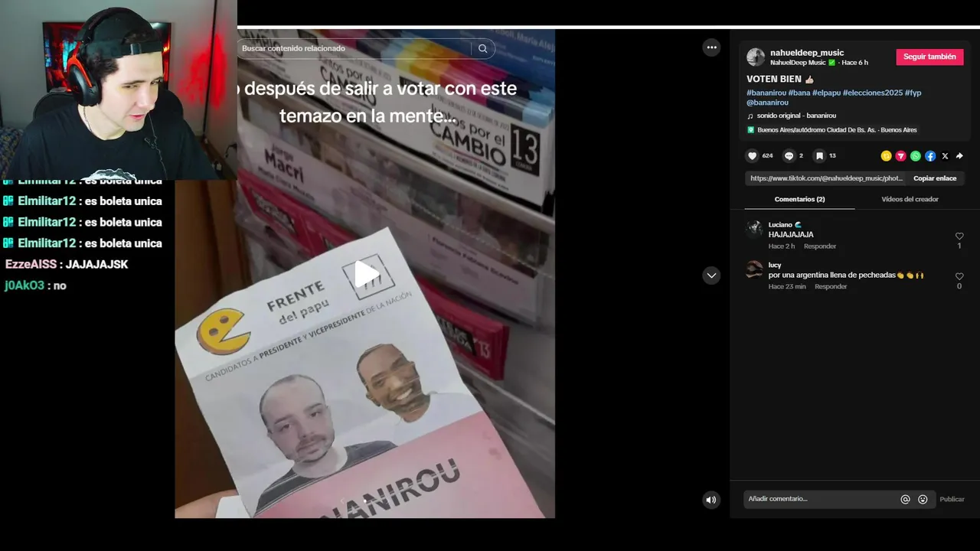Click the TikTok video URL field
This screenshot has height=551, width=980.
[826, 178]
